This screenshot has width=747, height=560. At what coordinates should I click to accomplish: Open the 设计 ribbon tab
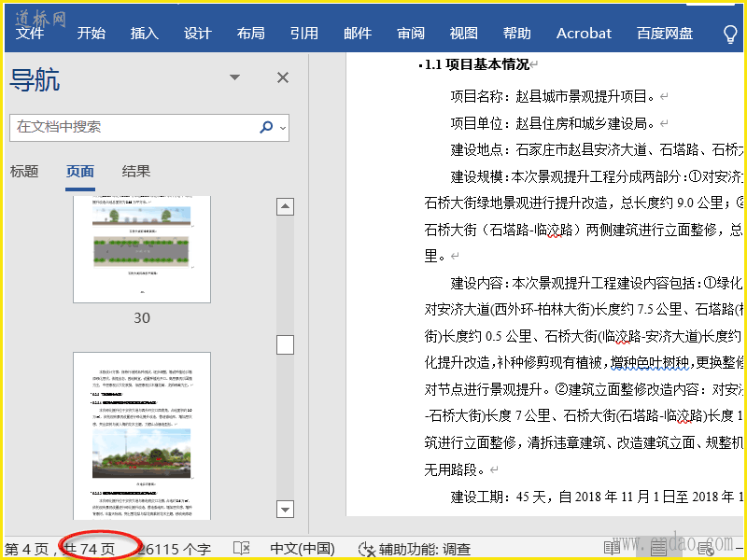tap(198, 34)
